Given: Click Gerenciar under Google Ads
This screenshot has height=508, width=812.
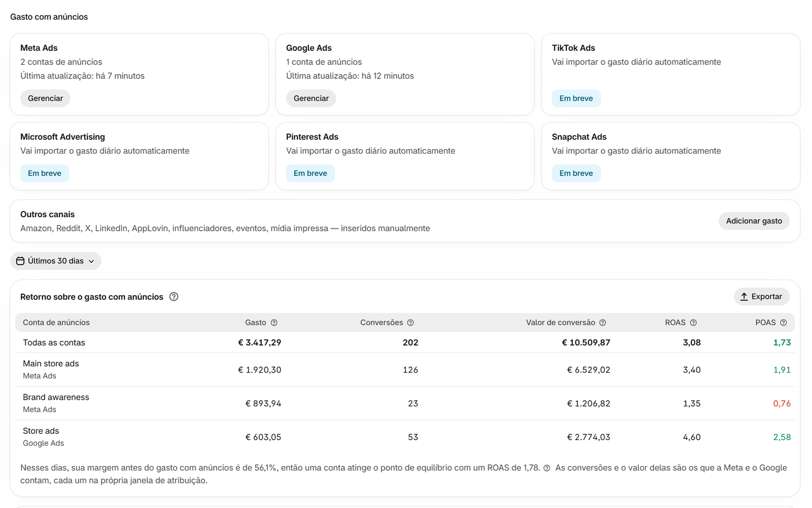Looking at the screenshot, I should pyautogui.click(x=311, y=98).
